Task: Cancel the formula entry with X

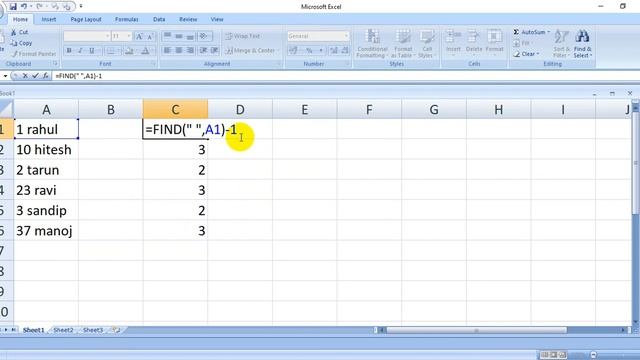Action: click(x=25, y=76)
